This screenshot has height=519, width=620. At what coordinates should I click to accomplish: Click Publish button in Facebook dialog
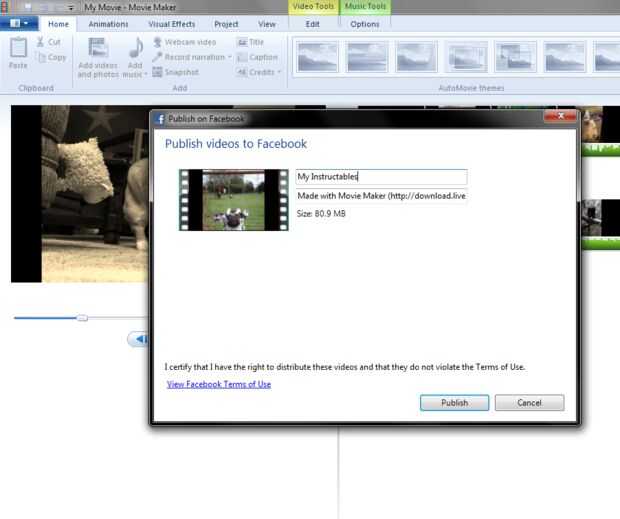pos(454,403)
